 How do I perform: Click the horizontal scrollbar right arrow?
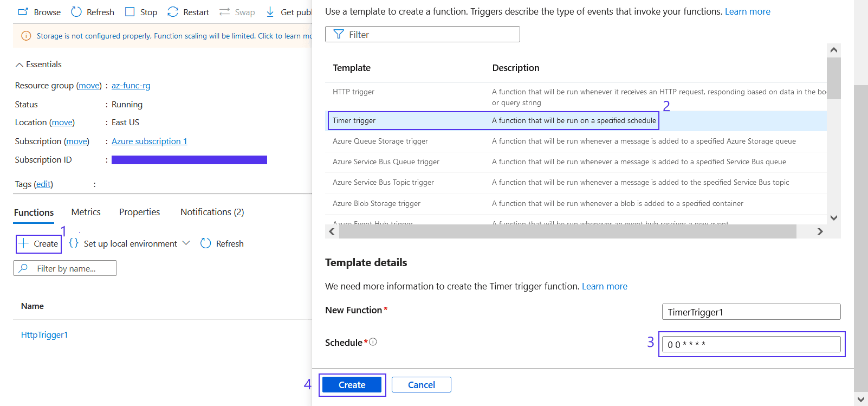click(820, 231)
